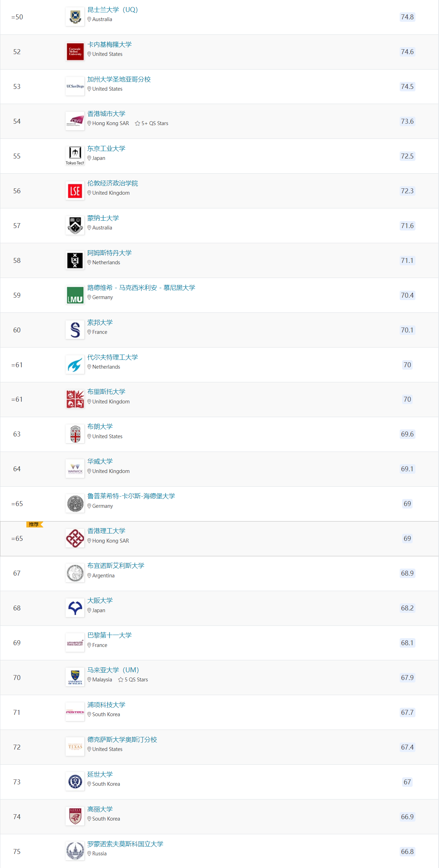Open 香港城市大学 university link
This screenshot has height=868, width=439.
pos(106,114)
